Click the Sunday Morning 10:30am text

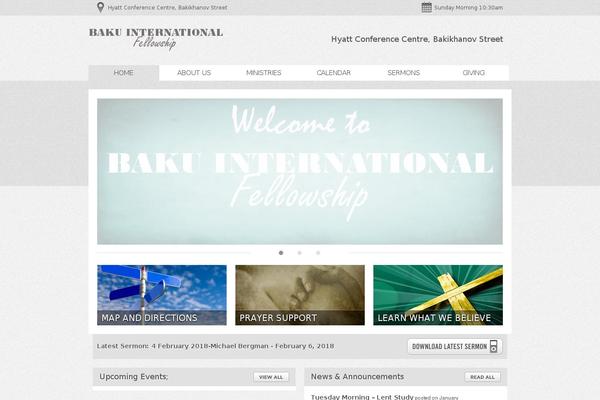468,8
